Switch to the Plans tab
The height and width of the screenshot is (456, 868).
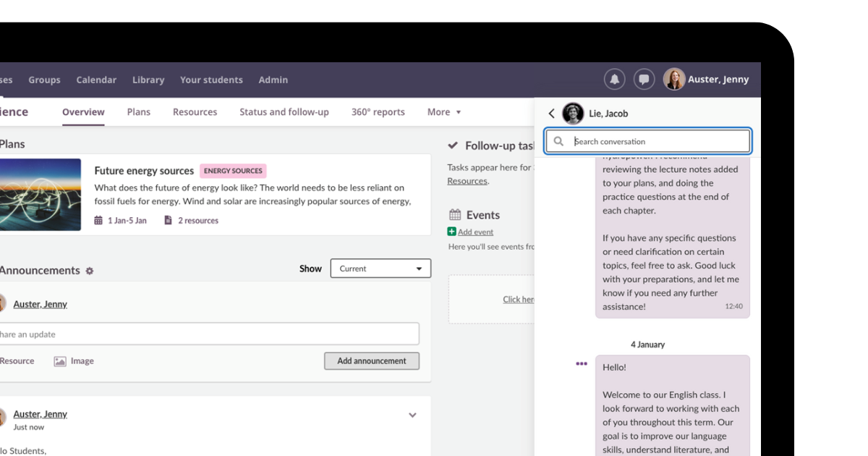click(x=138, y=112)
